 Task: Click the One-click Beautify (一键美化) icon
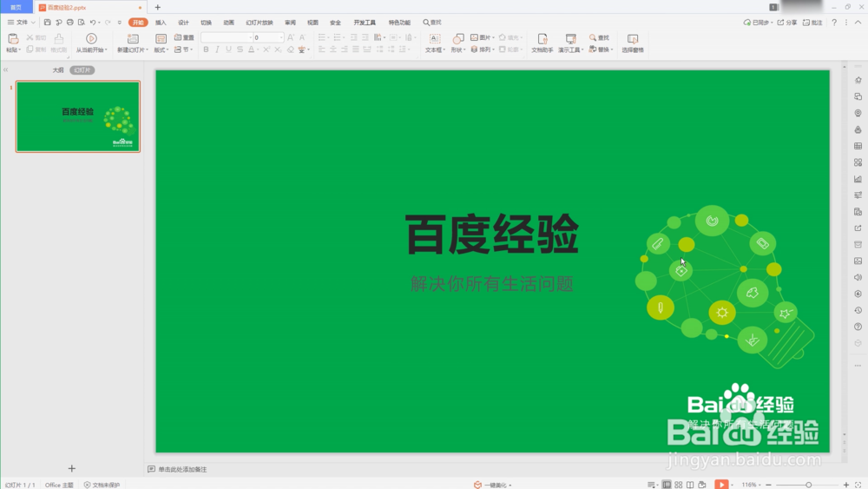pyautogui.click(x=477, y=485)
